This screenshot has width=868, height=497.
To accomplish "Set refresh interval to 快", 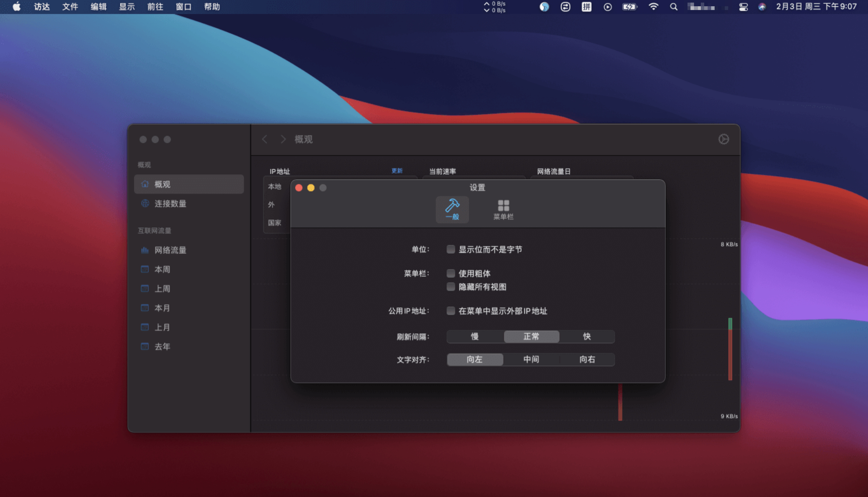I will (587, 337).
